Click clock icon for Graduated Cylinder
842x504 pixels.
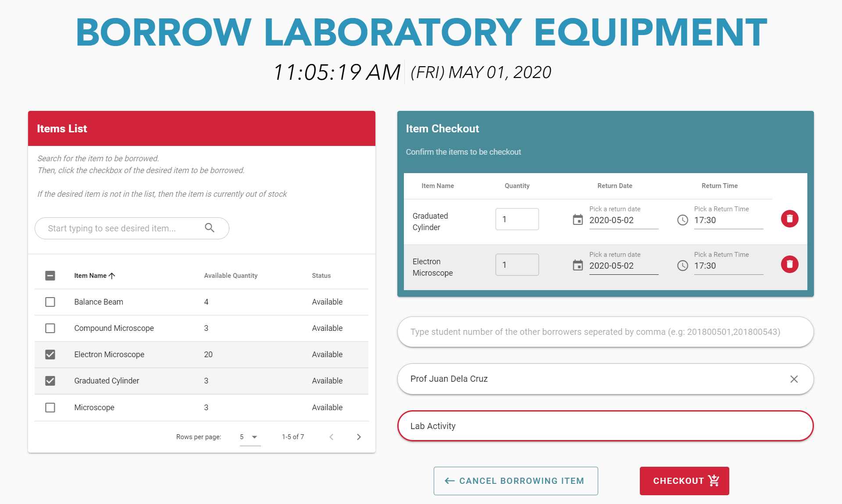682,220
